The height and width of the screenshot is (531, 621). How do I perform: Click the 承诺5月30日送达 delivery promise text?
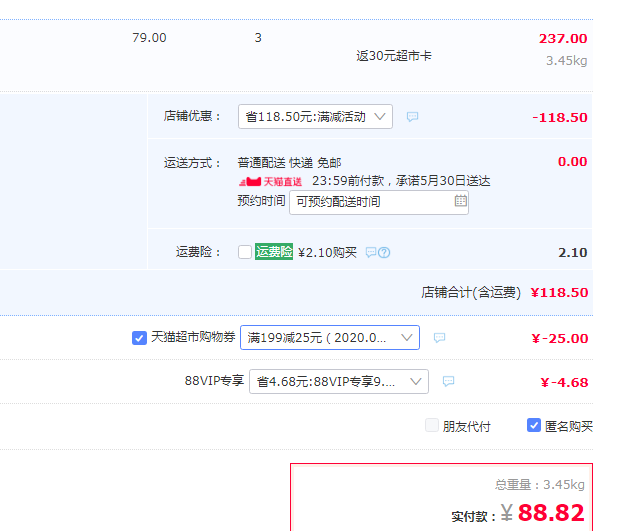(x=443, y=181)
